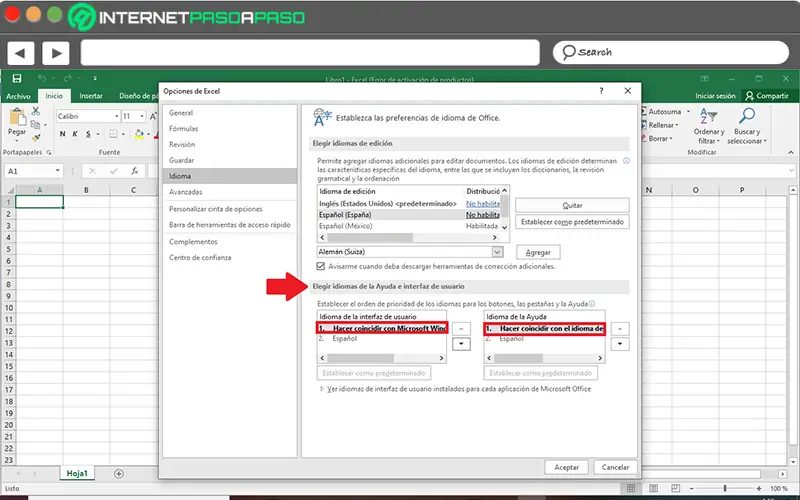Click the Redo arrow in quick access toolbar
The height and width of the screenshot is (500, 800).
[67, 78]
